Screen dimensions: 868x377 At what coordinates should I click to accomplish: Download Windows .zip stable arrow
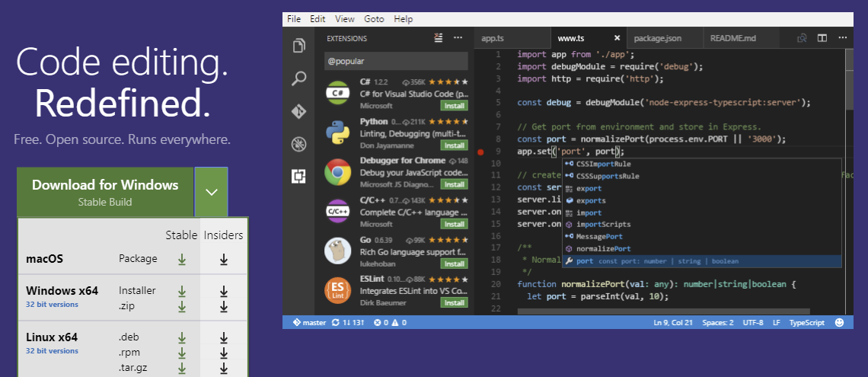click(x=181, y=306)
